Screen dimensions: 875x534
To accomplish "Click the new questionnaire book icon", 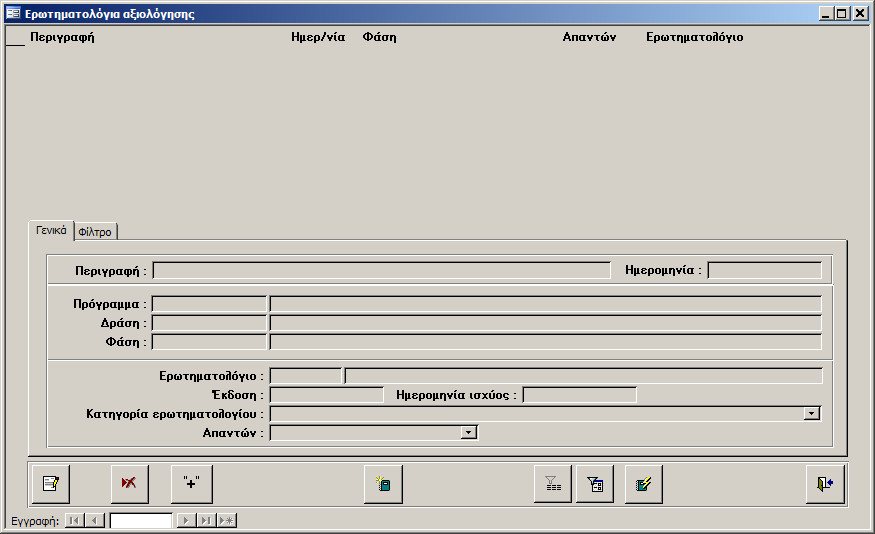I will [383, 484].
